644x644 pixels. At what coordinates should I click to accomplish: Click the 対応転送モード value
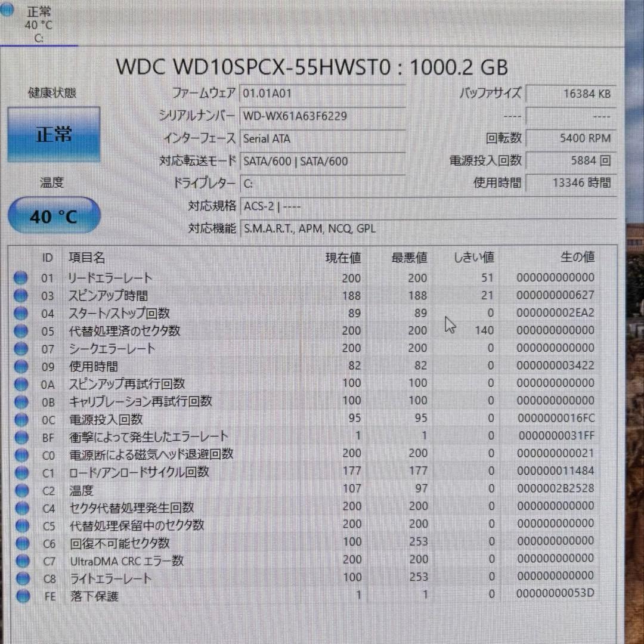322,161
